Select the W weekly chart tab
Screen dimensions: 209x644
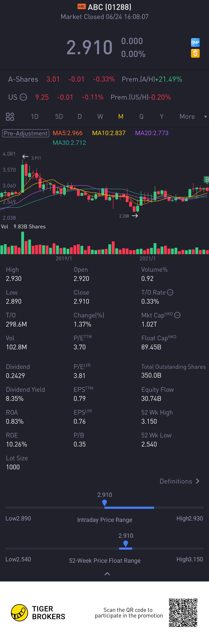click(x=100, y=117)
